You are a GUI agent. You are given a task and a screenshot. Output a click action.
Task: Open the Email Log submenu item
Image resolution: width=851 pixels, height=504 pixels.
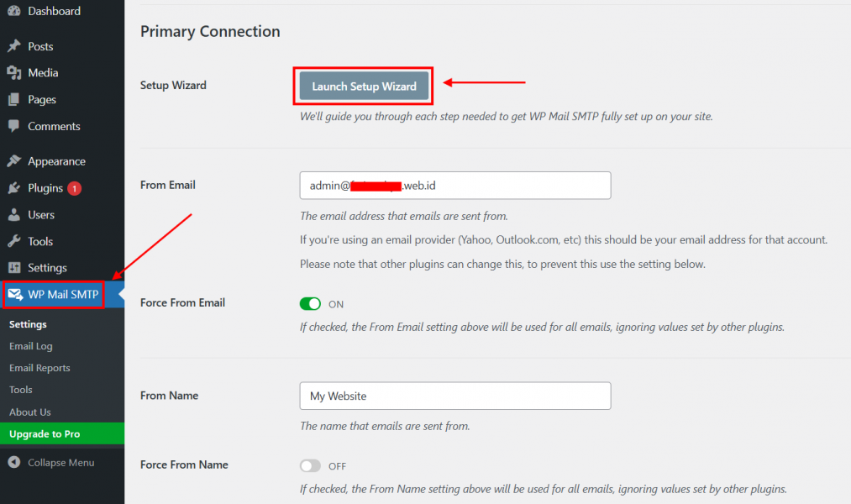(31, 346)
